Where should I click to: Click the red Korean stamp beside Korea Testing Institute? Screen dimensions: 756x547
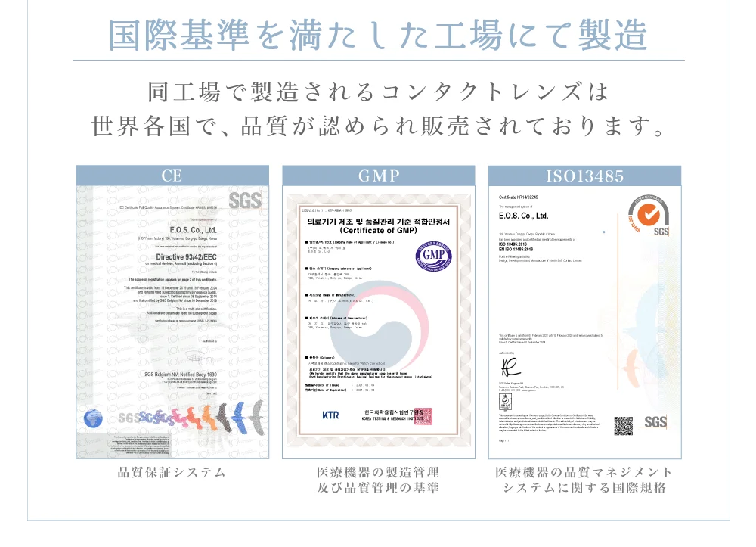[x=423, y=416]
